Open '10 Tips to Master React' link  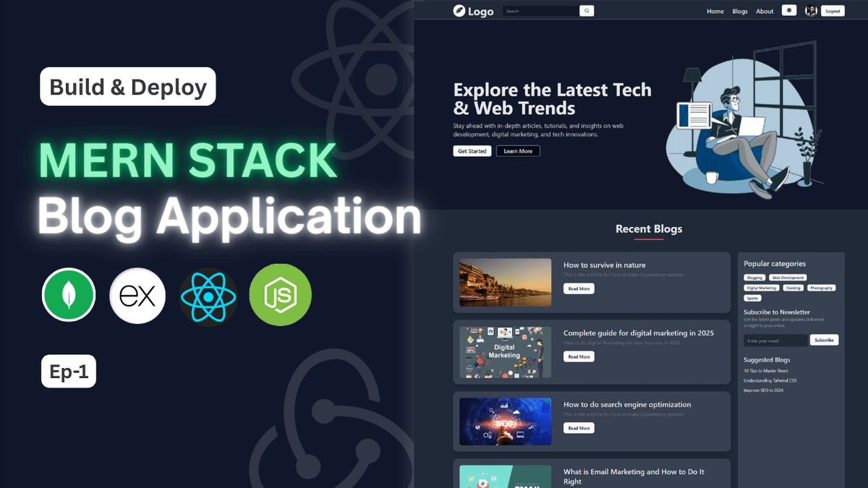coord(769,371)
